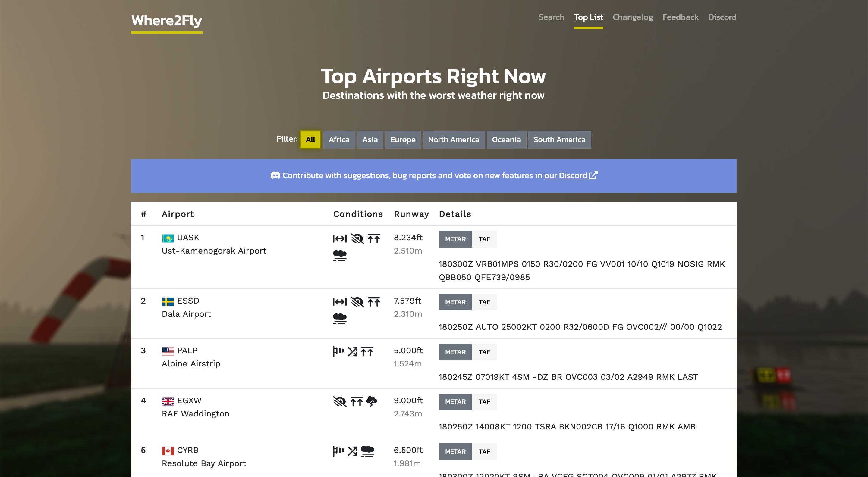
Task: Follow the our Discord link
Action: (565, 175)
